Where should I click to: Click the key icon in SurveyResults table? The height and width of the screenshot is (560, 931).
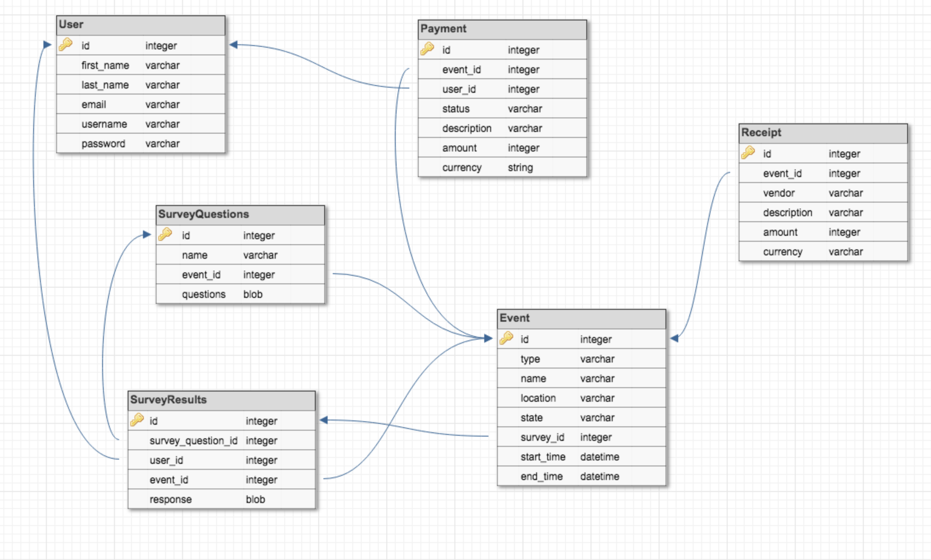(137, 420)
